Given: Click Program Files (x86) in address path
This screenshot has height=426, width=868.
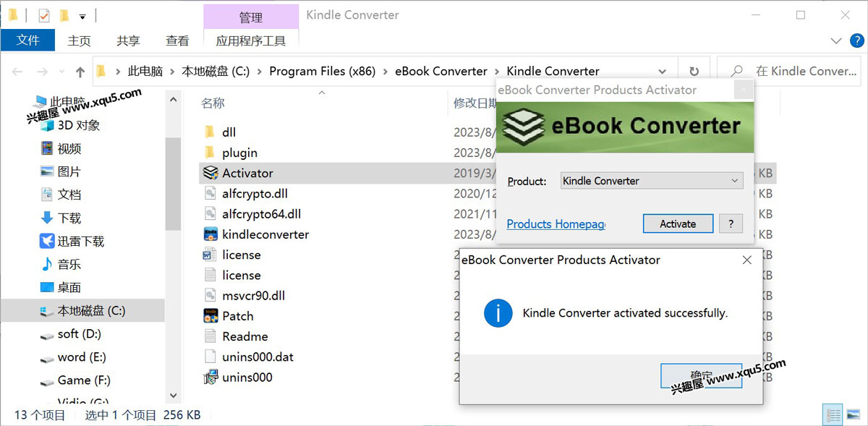Looking at the screenshot, I should tap(322, 72).
